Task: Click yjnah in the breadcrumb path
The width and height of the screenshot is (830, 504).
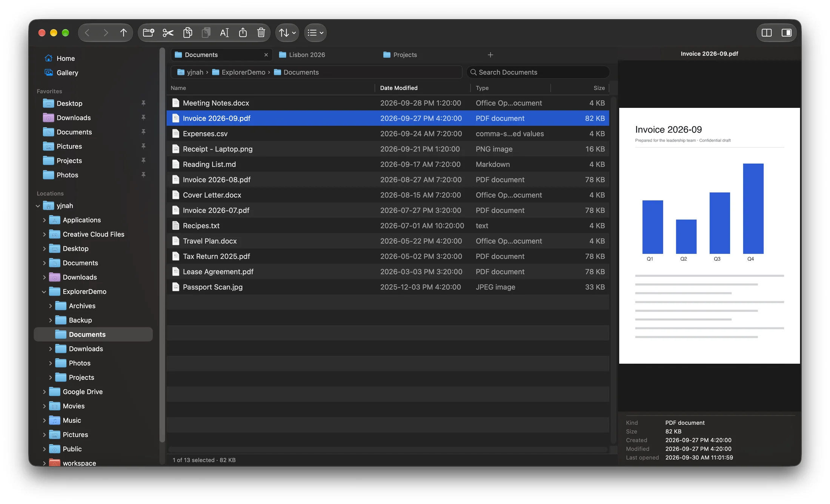Action: point(191,72)
